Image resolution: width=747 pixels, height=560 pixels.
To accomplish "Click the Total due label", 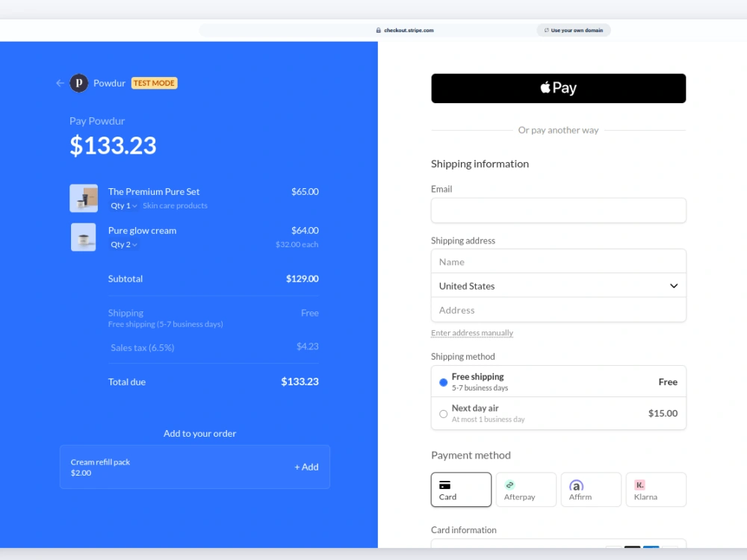I will coord(127,382).
